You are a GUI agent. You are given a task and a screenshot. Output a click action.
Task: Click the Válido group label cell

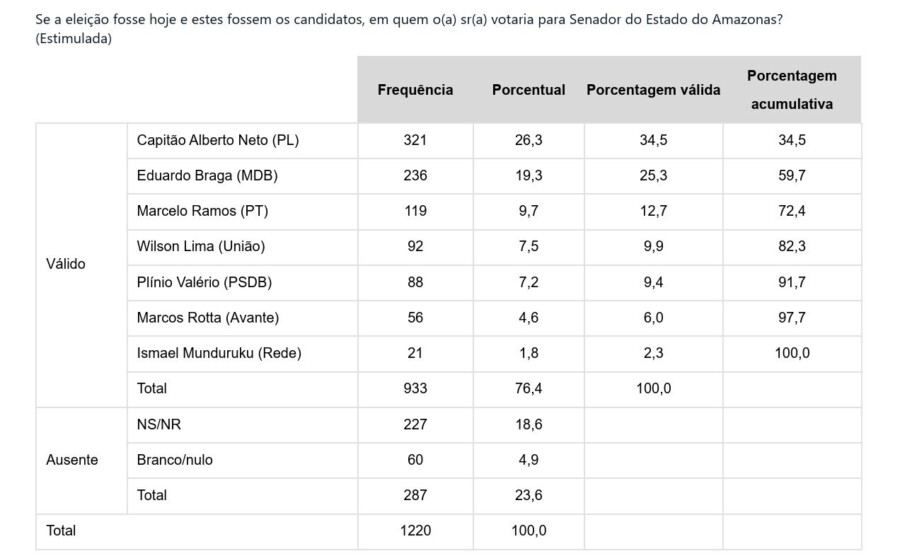[66, 264]
